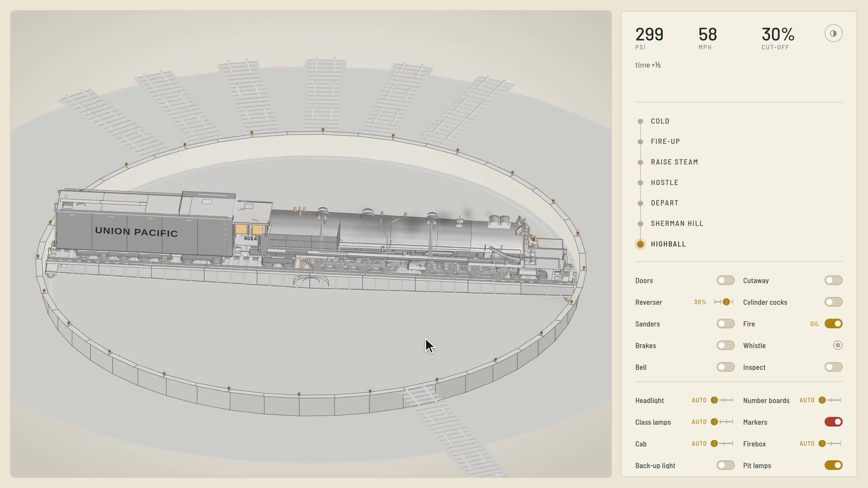The height and width of the screenshot is (488, 868).
Task: Open the Cylinder cocks toggle
Action: pyautogui.click(x=833, y=302)
